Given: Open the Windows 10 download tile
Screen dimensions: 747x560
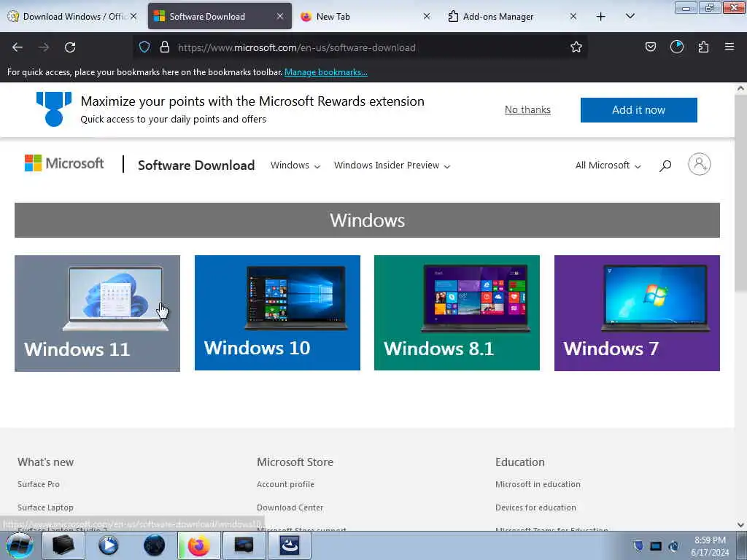Looking at the screenshot, I should coord(277,313).
